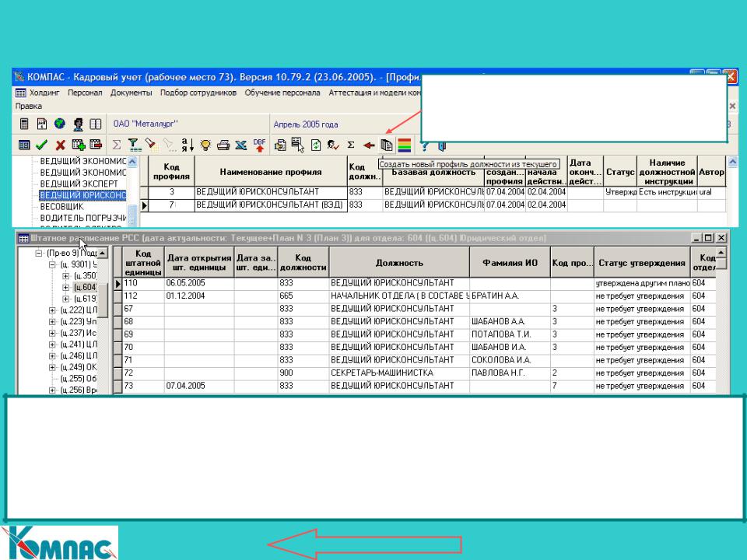
Task: Collapse the (ц. 9301) tree node
Action: (x=52, y=264)
